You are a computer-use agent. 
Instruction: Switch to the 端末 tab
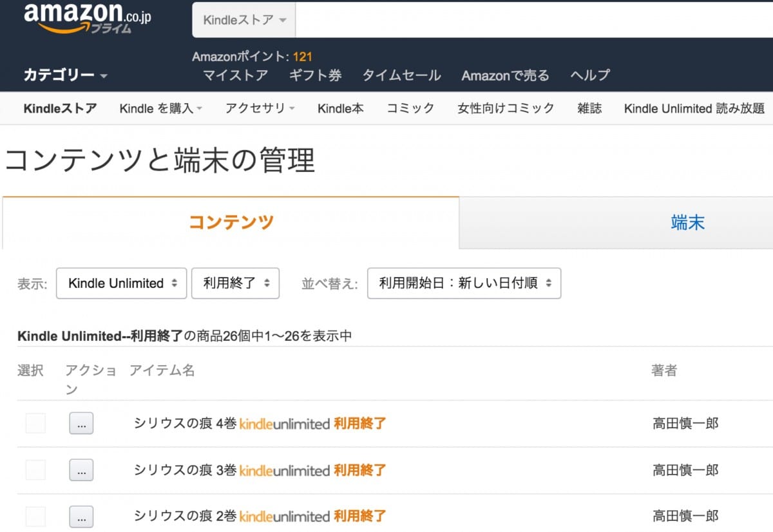(x=687, y=223)
